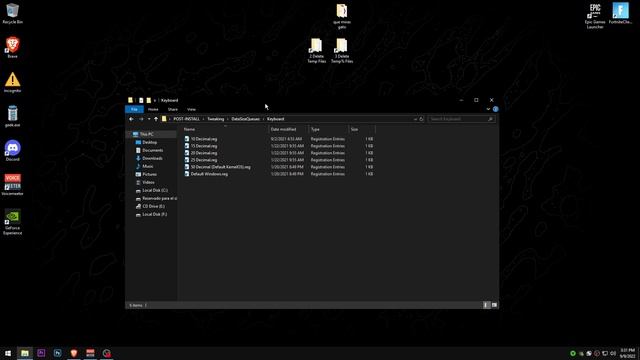This screenshot has height=360, width=640.
Task: Open the View ribbon tab
Action: tap(191, 109)
